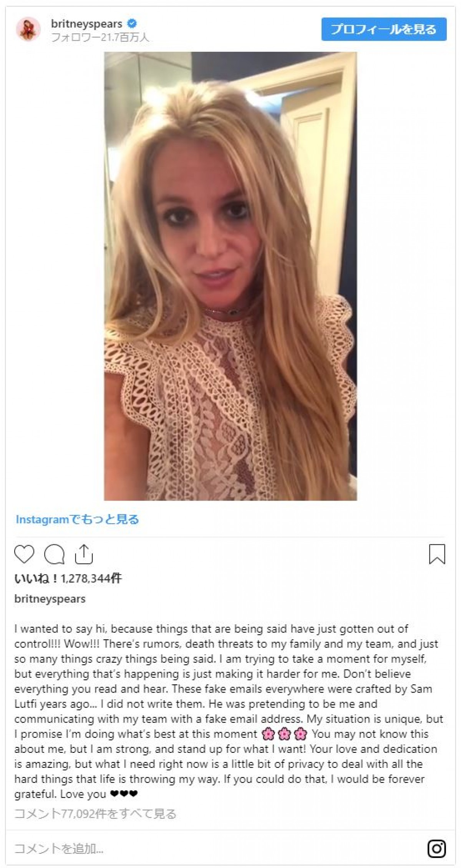Select the caption text mentioning Sam Lutfi

223,696
